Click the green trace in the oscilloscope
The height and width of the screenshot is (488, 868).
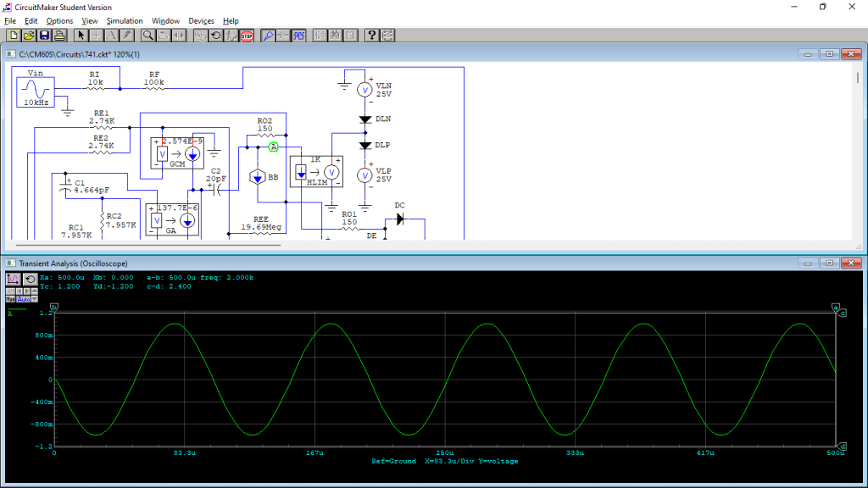coord(174,324)
